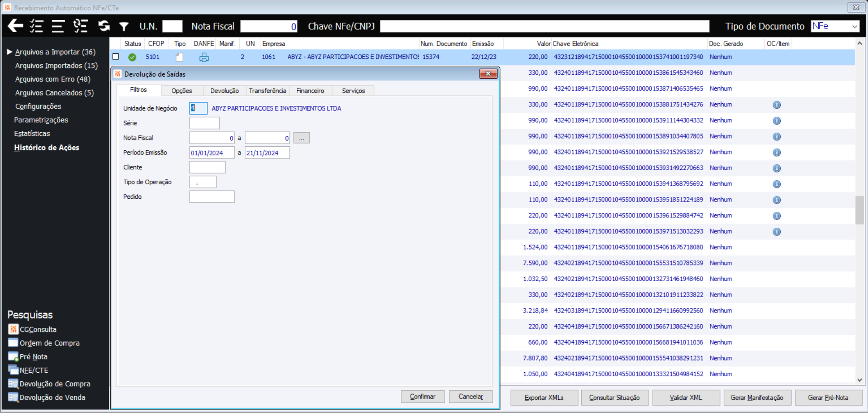This screenshot has width=868, height=413.
Task: Open the Devolução de Venda search icon
Action: [x=13, y=397]
